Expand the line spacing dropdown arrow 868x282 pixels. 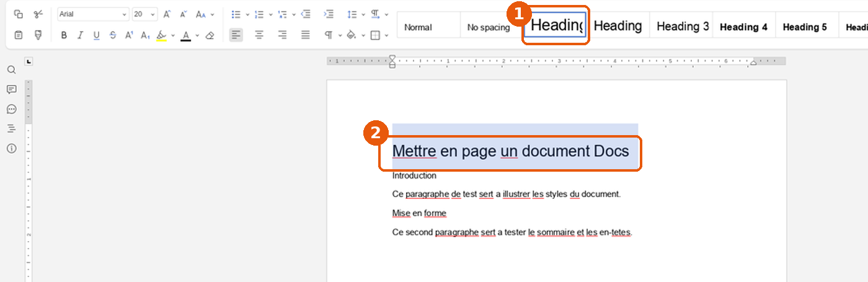(363, 14)
